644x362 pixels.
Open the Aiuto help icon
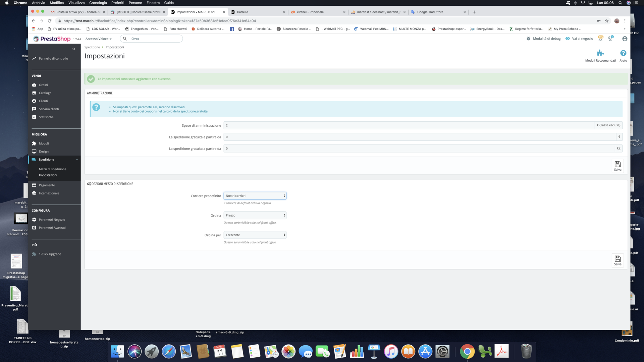[623, 53]
